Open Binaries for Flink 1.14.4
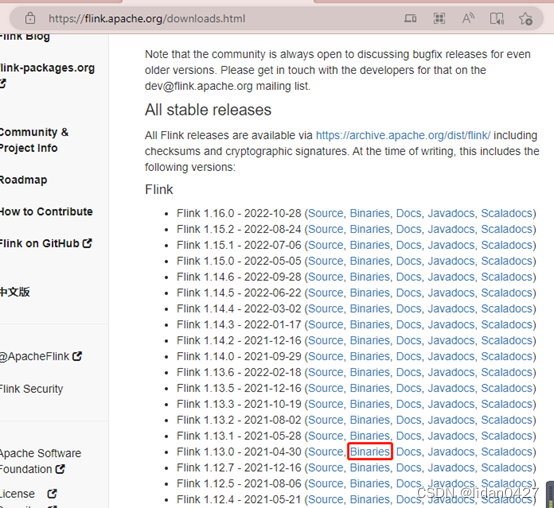The image size is (554, 508). click(x=370, y=308)
